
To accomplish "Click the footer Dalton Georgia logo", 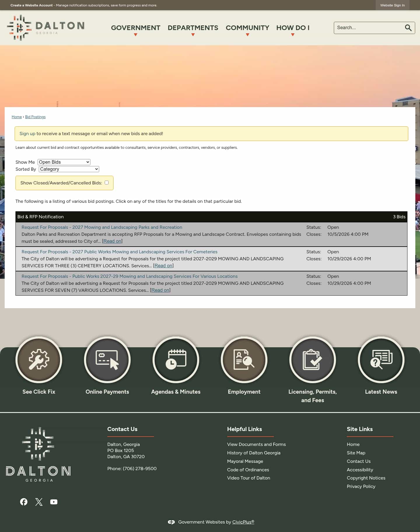I will [x=38, y=454].
